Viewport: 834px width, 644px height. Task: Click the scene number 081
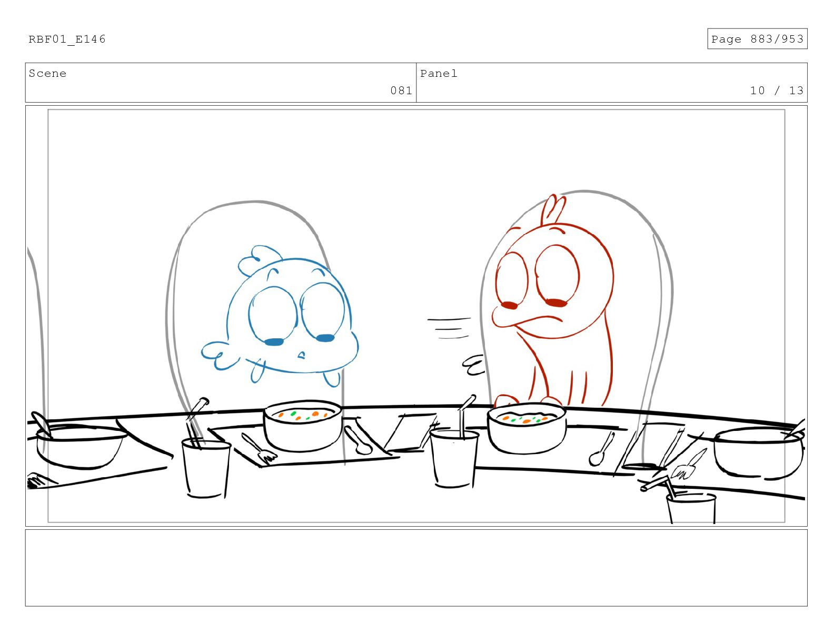point(401,90)
